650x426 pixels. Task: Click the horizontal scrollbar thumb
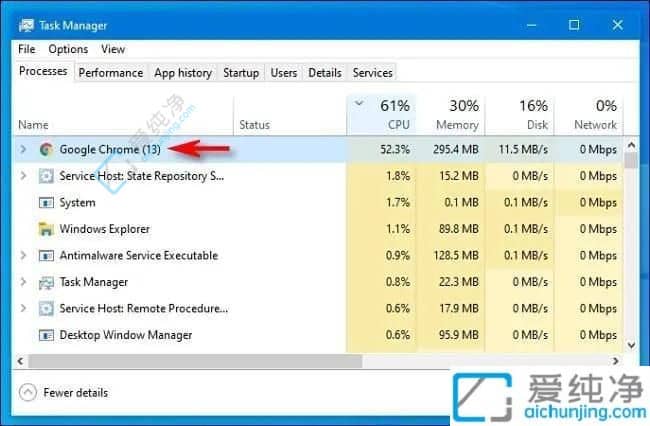pyautogui.click(x=195, y=361)
